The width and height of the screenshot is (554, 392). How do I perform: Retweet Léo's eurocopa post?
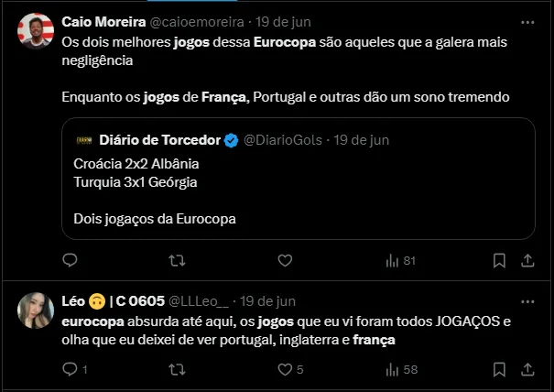(178, 370)
